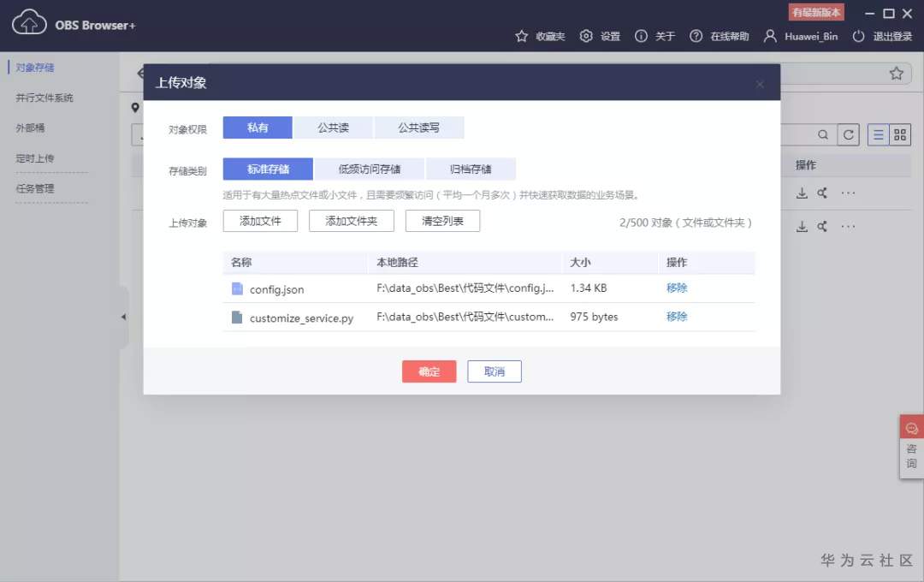Open 在线帮助 question mark icon
Screen dimensions: 924x582
click(696, 36)
